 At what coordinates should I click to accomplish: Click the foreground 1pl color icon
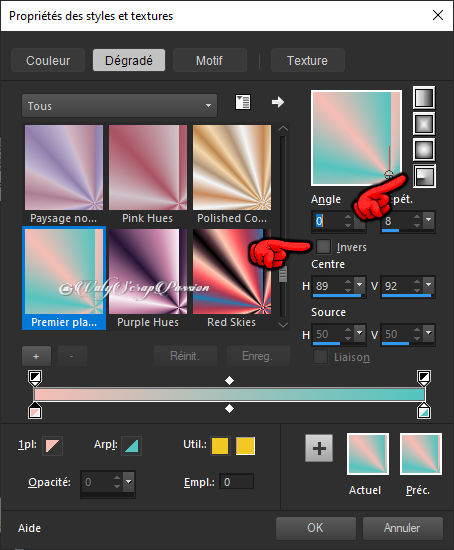pos(52,446)
